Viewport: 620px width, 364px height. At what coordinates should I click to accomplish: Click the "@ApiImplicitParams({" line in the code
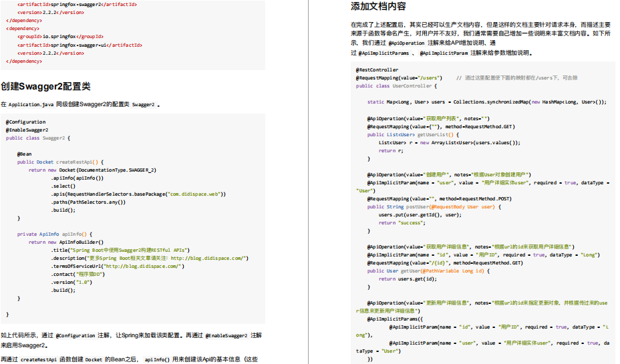(395, 319)
